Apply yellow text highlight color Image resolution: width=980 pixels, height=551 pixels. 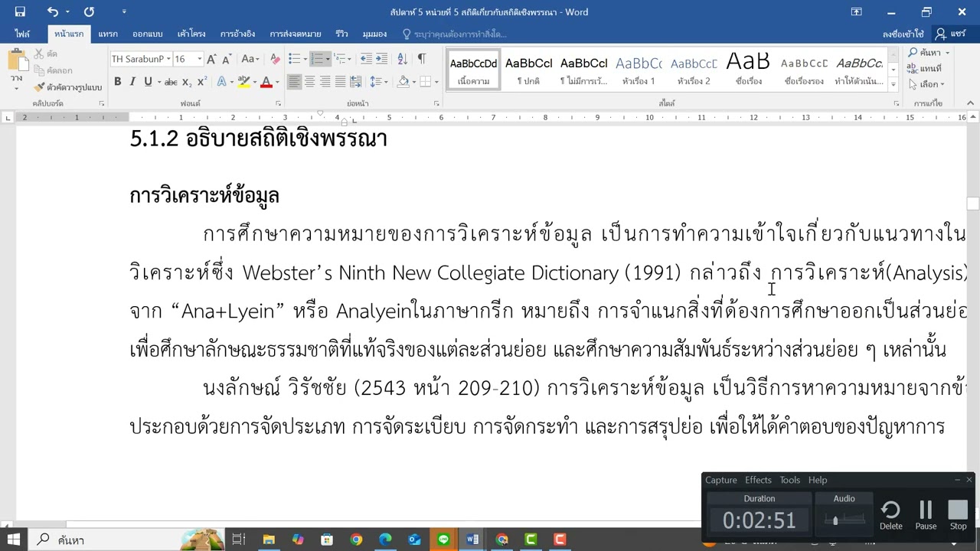tap(244, 82)
